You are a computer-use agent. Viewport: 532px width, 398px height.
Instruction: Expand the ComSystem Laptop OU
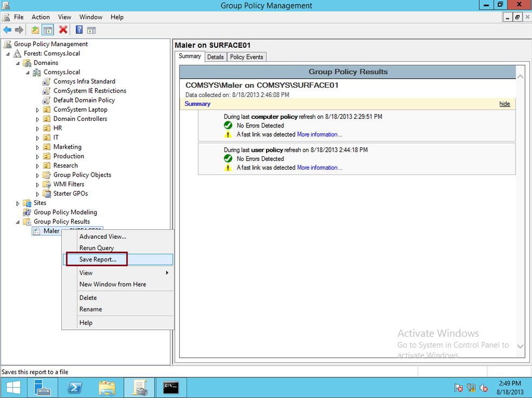tap(37, 110)
